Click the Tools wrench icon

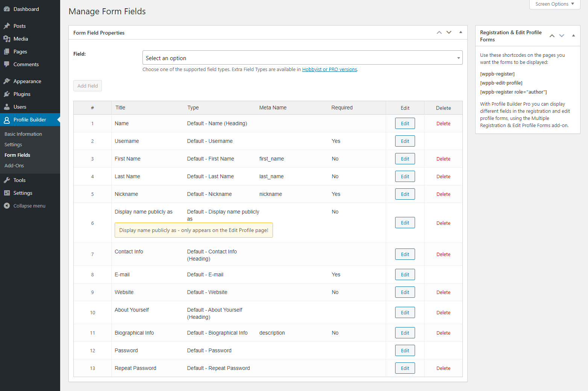coord(7,180)
